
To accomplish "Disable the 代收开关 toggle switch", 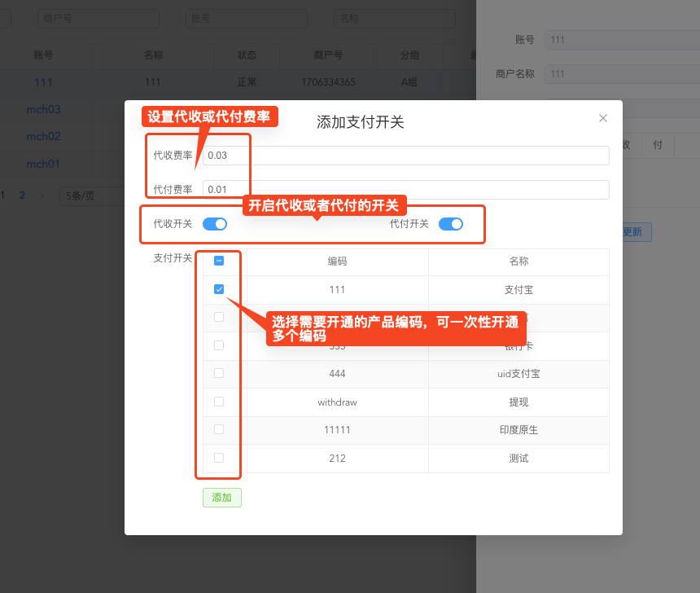I will coord(214,223).
